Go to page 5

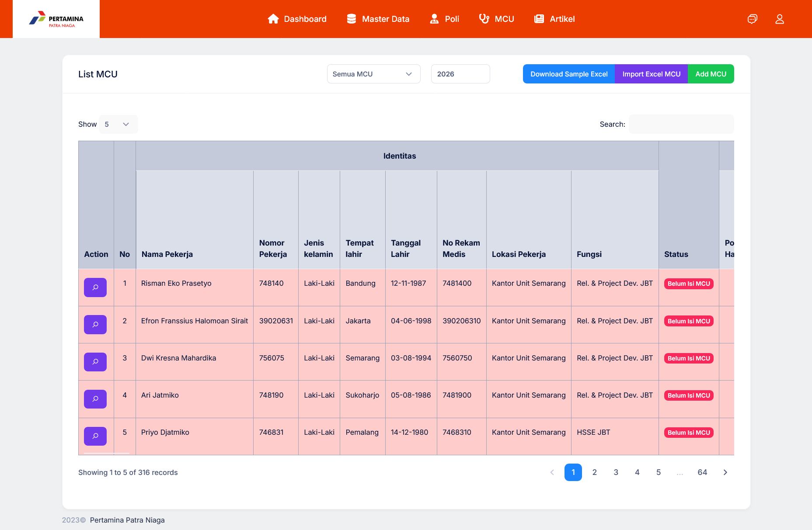click(659, 472)
